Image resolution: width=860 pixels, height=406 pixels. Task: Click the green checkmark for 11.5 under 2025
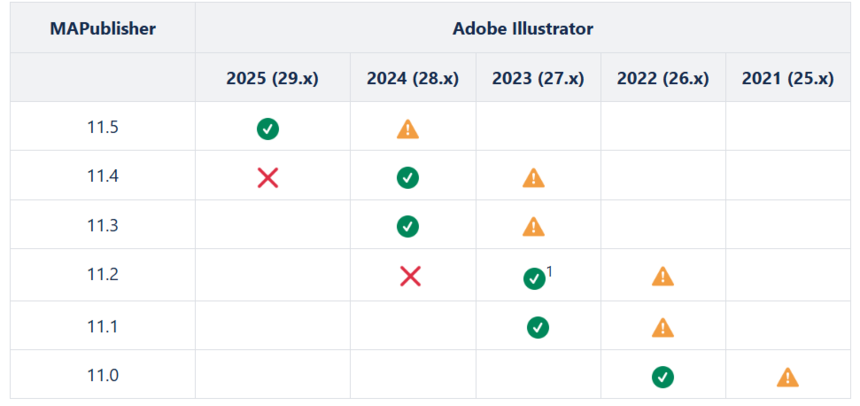tap(268, 129)
